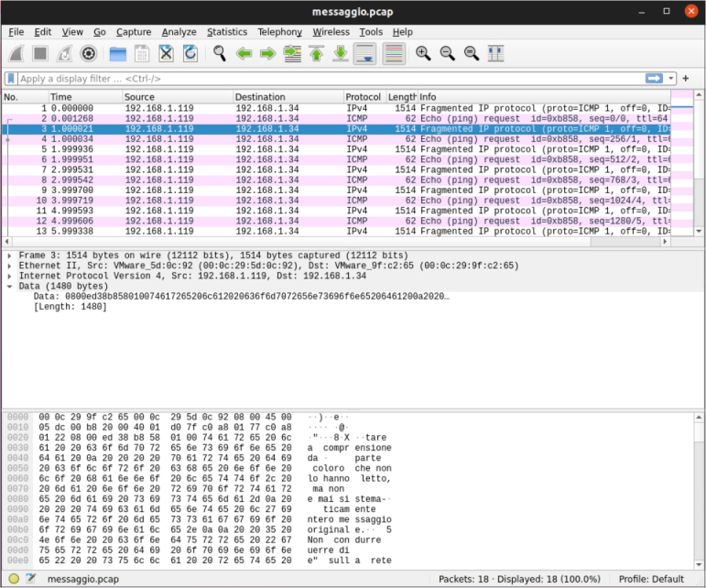Image resolution: width=706 pixels, height=588 pixels.
Task: Open the Edit menu
Action: 43,32
